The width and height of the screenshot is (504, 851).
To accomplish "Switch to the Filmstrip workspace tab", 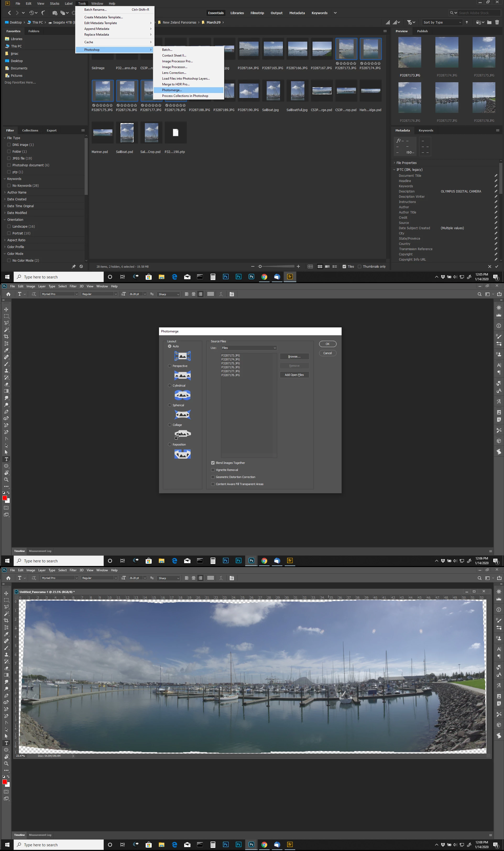I will 257,13.
